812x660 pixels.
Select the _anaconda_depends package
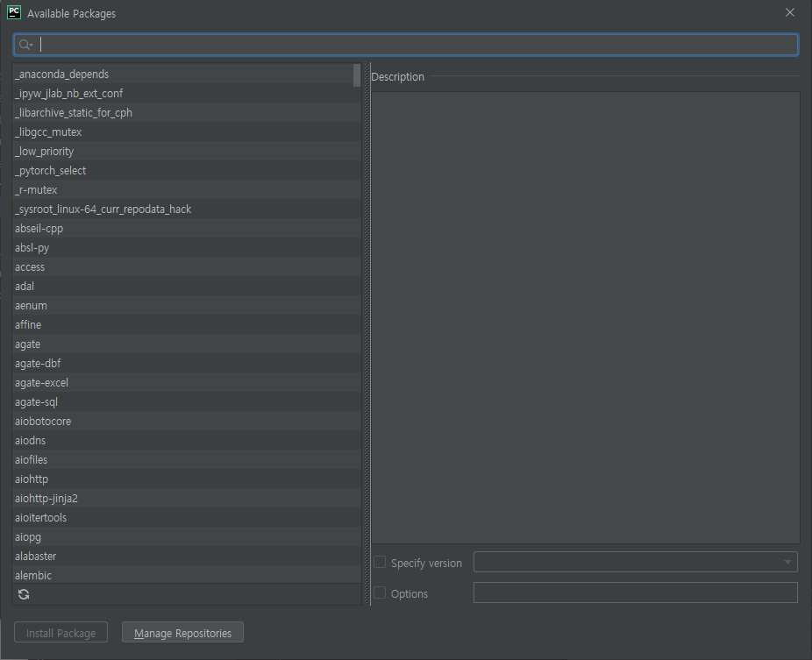[187, 74]
